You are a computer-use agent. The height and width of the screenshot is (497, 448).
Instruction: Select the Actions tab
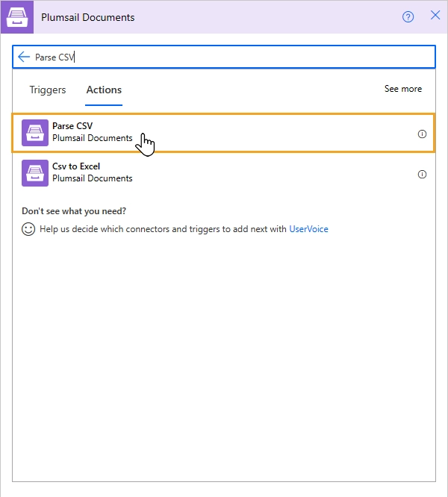[x=104, y=90]
